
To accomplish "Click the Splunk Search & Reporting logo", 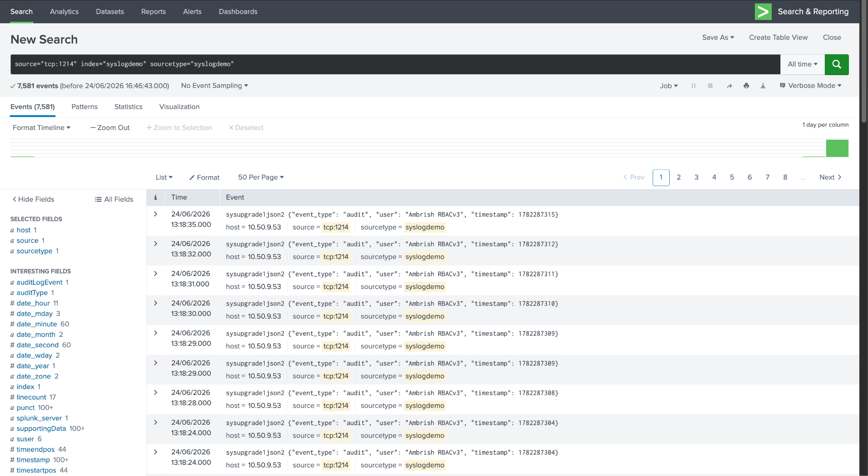I will (x=763, y=11).
